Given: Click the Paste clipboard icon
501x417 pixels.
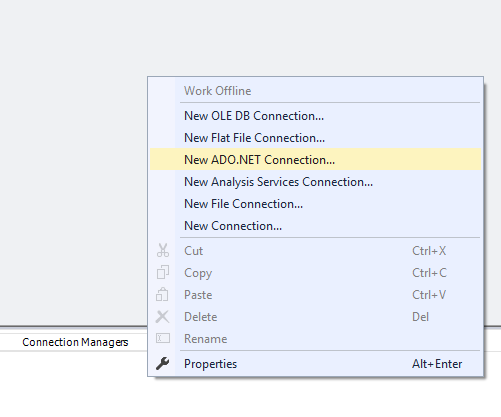Looking at the screenshot, I should 162,294.
